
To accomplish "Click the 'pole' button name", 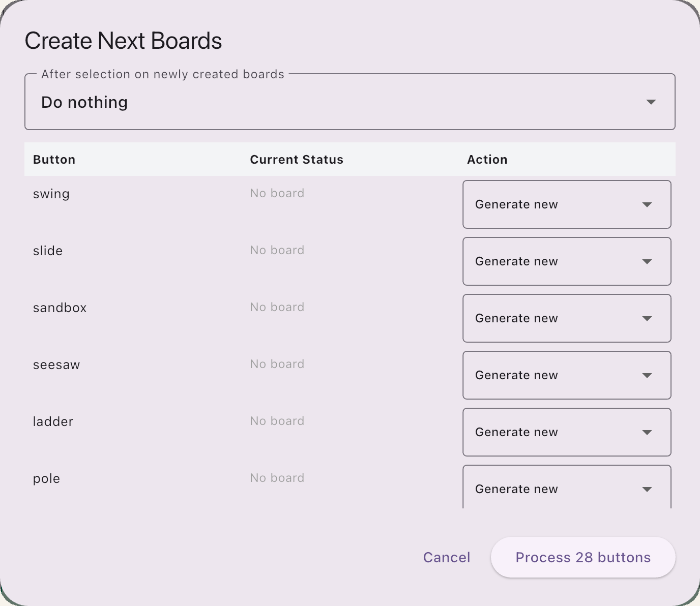I will tap(47, 478).
